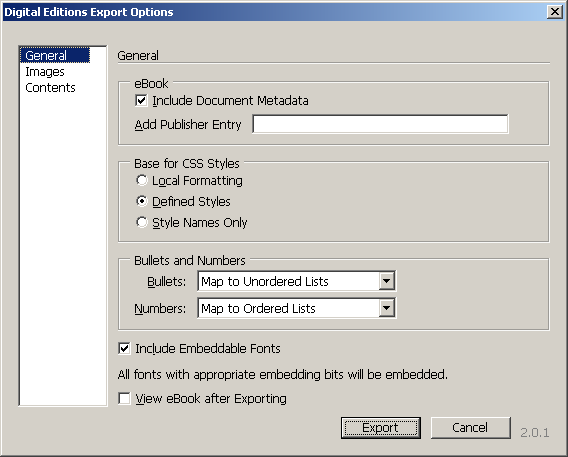Switch to the Contents pane
Screen dimensions: 568x457
point(50,88)
